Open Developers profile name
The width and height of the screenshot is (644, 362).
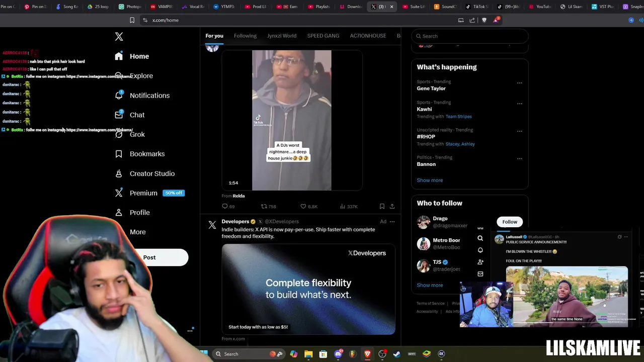pyautogui.click(x=235, y=222)
